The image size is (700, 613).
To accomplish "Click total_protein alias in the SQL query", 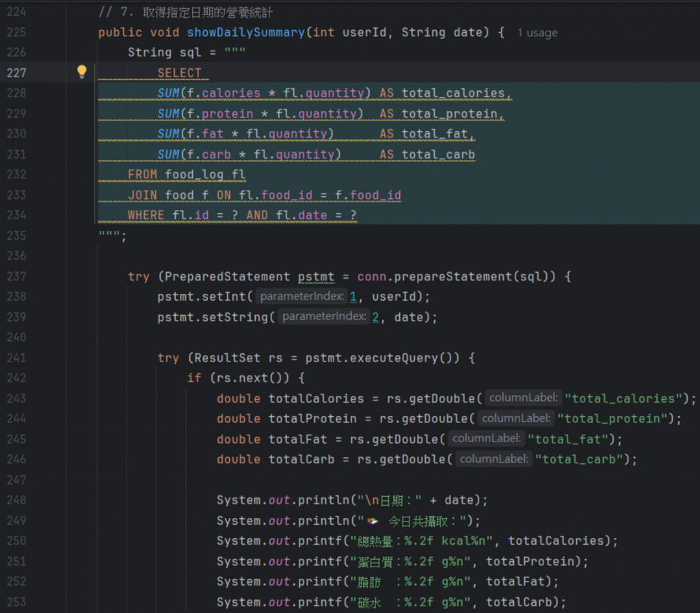I will [x=450, y=113].
